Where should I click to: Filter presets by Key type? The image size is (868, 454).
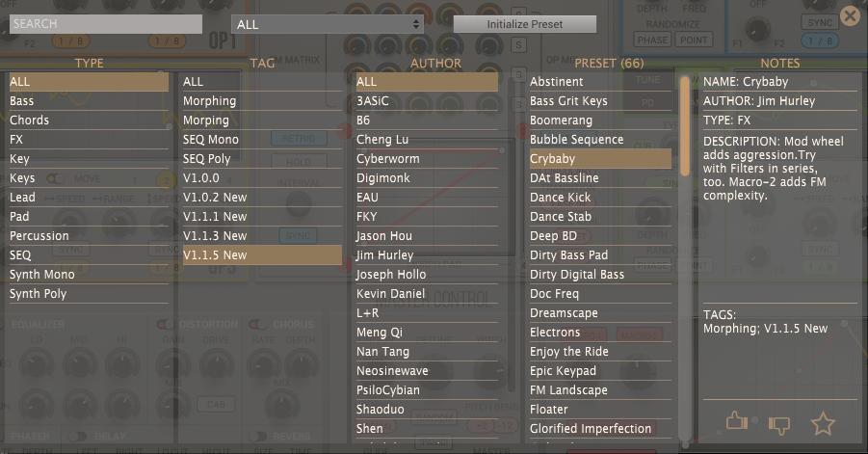tap(90, 159)
